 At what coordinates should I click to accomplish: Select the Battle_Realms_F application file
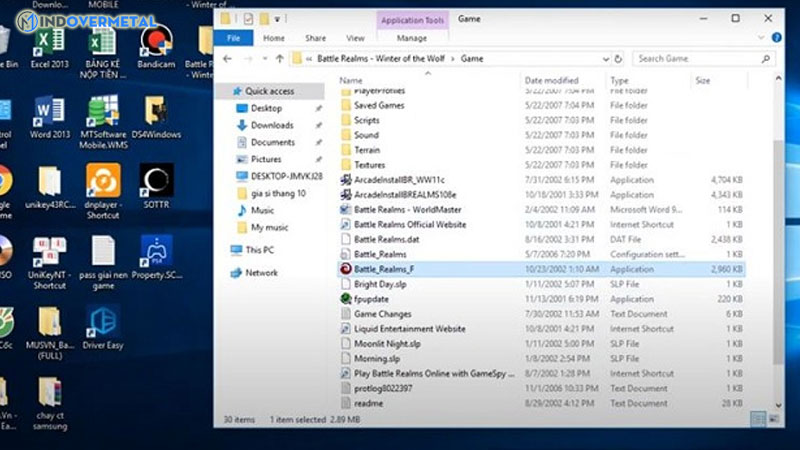[382, 269]
